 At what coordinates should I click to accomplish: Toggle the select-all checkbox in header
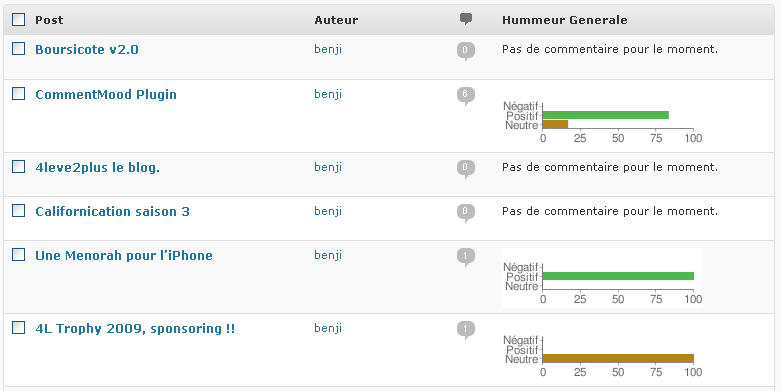18,19
